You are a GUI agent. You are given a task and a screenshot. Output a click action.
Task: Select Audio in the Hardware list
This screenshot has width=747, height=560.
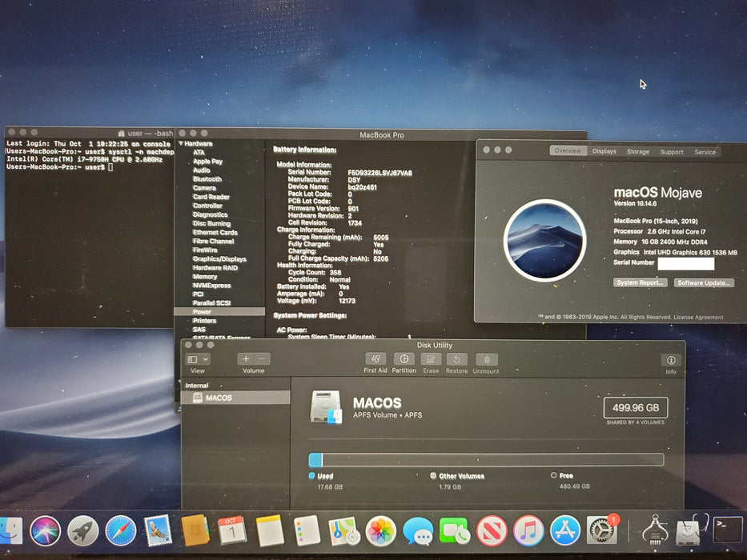click(x=201, y=170)
